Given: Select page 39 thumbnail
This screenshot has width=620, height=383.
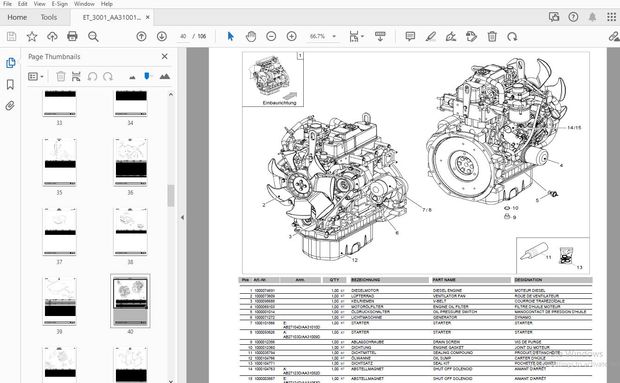Looking at the screenshot, I should (x=59, y=301).
